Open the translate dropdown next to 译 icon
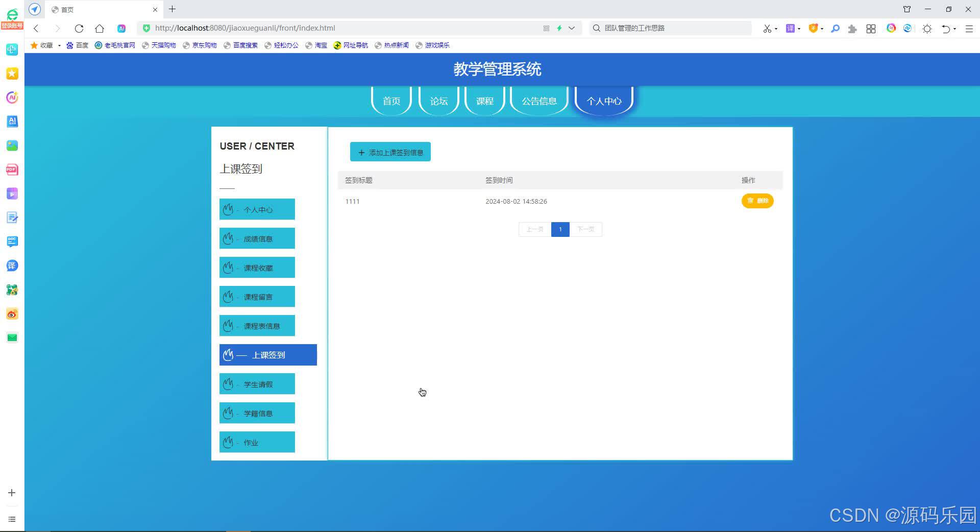 point(799,28)
